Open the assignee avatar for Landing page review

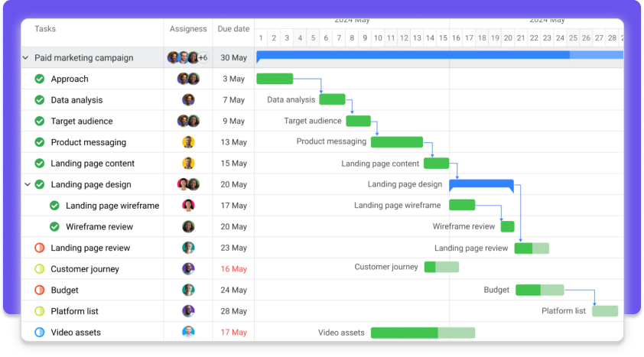(188, 248)
